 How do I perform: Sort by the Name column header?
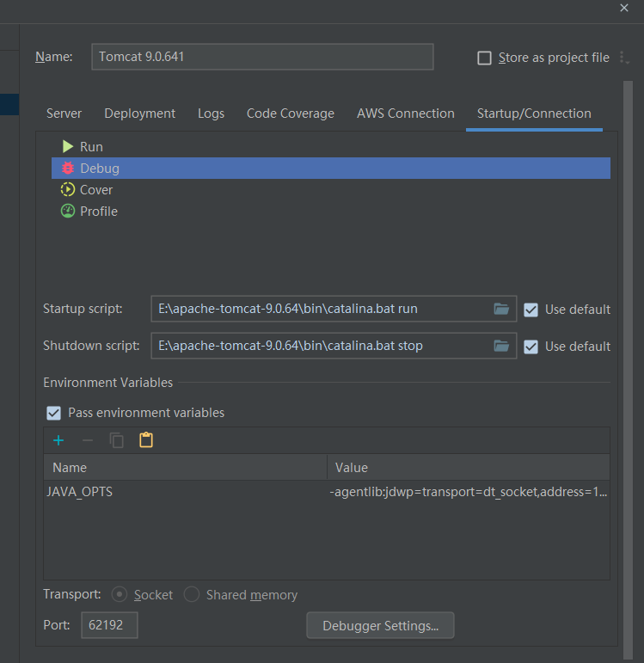185,468
